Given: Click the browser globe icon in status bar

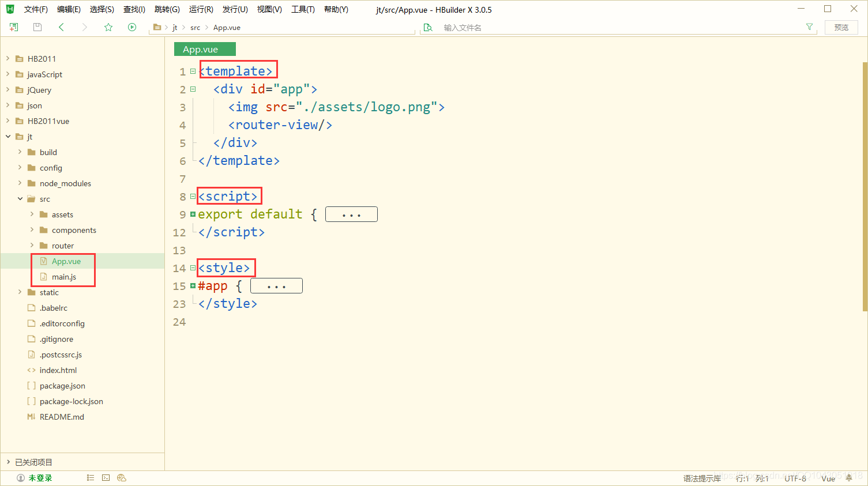Looking at the screenshot, I should click(x=121, y=478).
